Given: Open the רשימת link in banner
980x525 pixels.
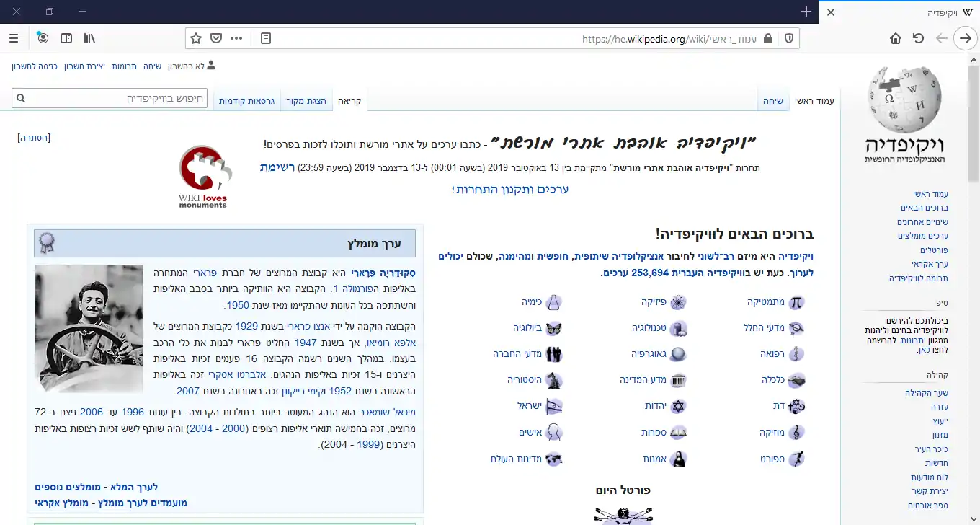Looking at the screenshot, I should (277, 167).
